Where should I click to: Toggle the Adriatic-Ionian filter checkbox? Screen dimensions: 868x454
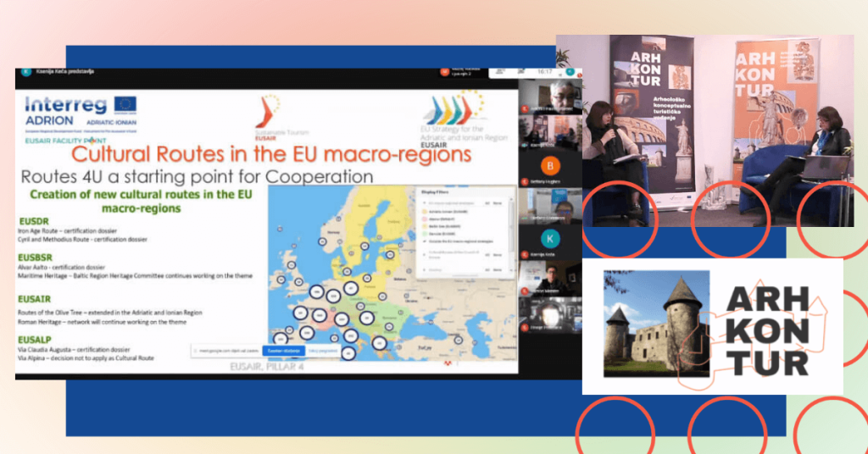point(425,211)
